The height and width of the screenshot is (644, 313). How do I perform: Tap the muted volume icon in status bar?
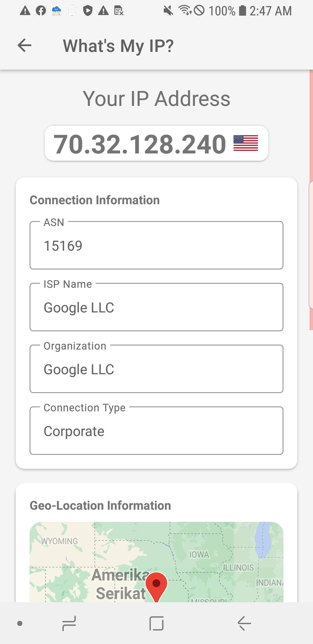pos(168,11)
